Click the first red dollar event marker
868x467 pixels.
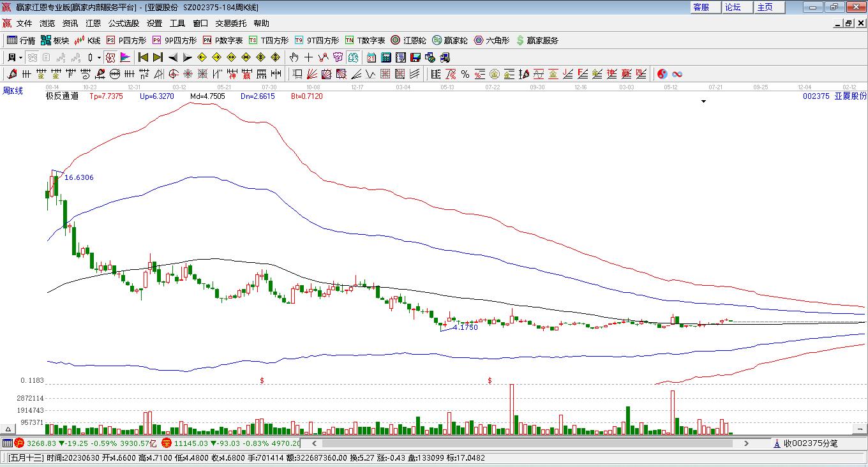tap(262, 380)
